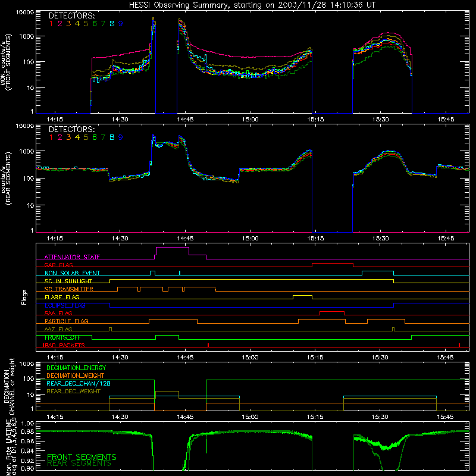Viewport: 476px width, 476px height.
Task: Select the SAA_FLAG label
Action: (x=58, y=313)
